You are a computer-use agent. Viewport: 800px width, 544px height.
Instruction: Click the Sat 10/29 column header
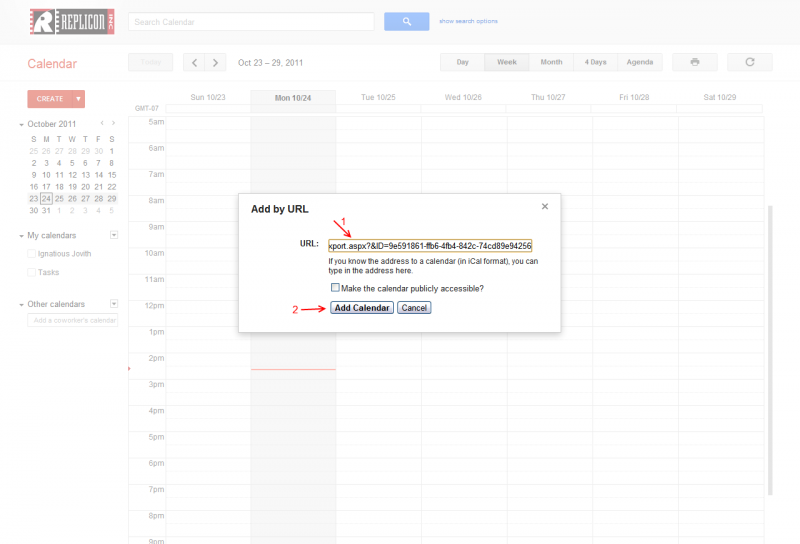point(719,97)
